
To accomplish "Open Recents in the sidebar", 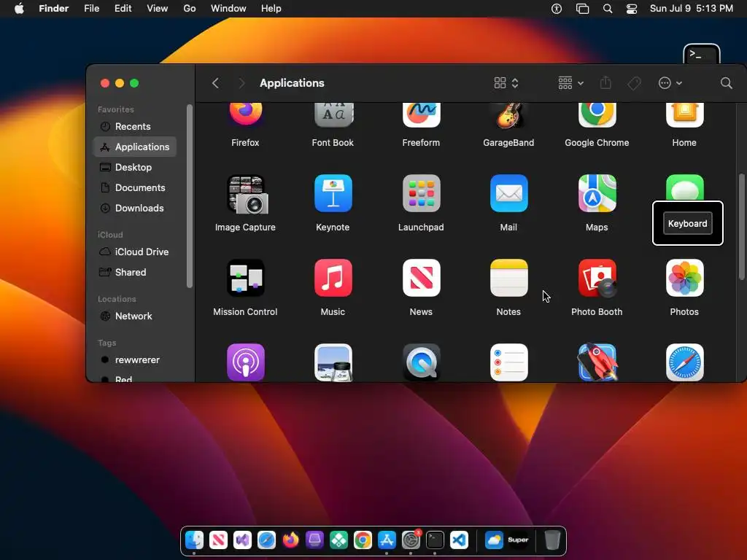I will pyautogui.click(x=135, y=127).
